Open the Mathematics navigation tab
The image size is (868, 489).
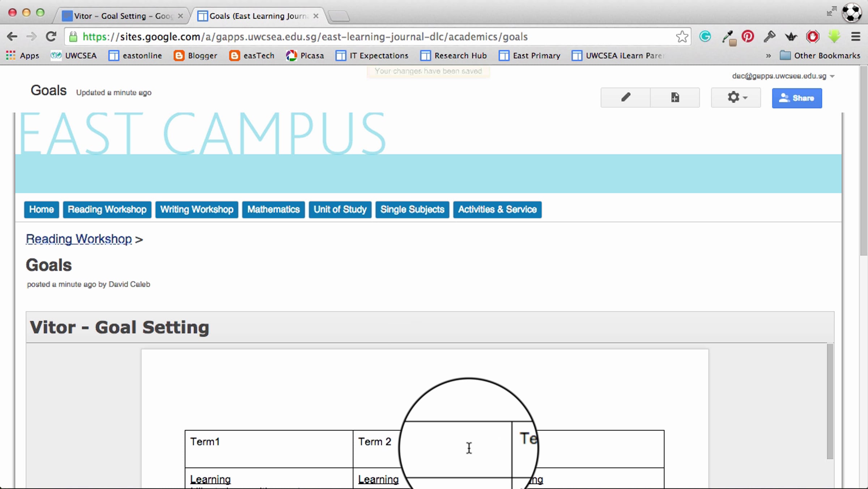(x=273, y=209)
